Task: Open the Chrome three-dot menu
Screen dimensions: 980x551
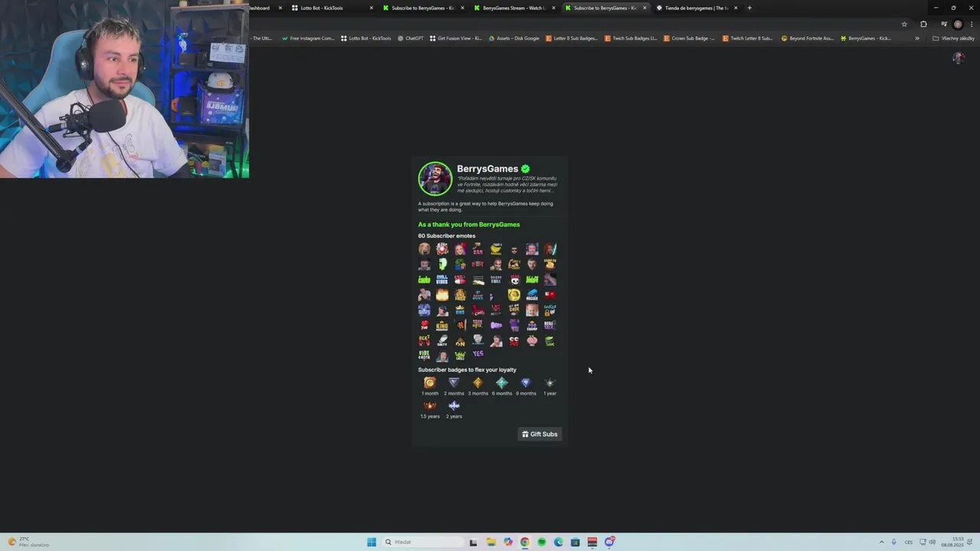Action: click(x=972, y=24)
